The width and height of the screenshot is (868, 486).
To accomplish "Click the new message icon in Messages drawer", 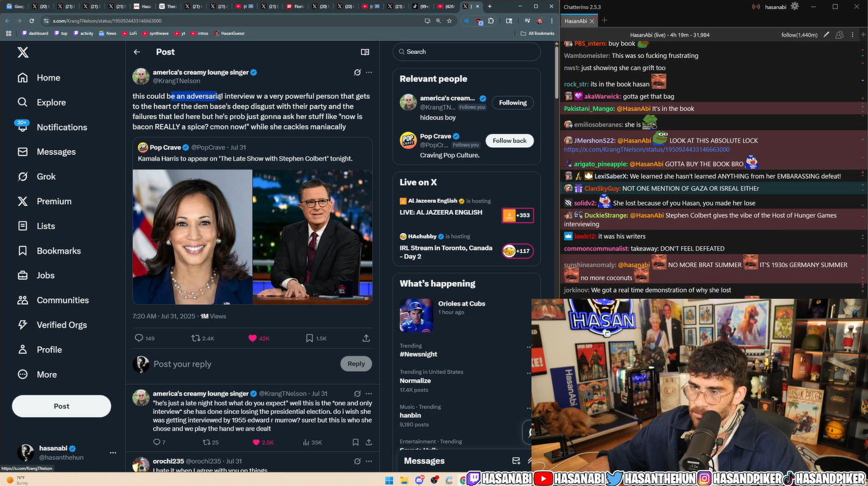I will pyautogui.click(x=516, y=461).
